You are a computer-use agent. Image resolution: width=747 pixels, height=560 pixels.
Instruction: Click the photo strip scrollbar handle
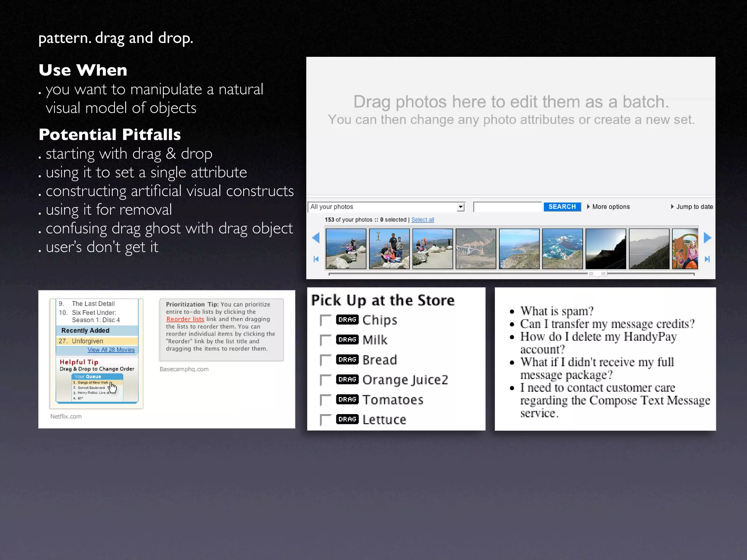click(x=597, y=274)
